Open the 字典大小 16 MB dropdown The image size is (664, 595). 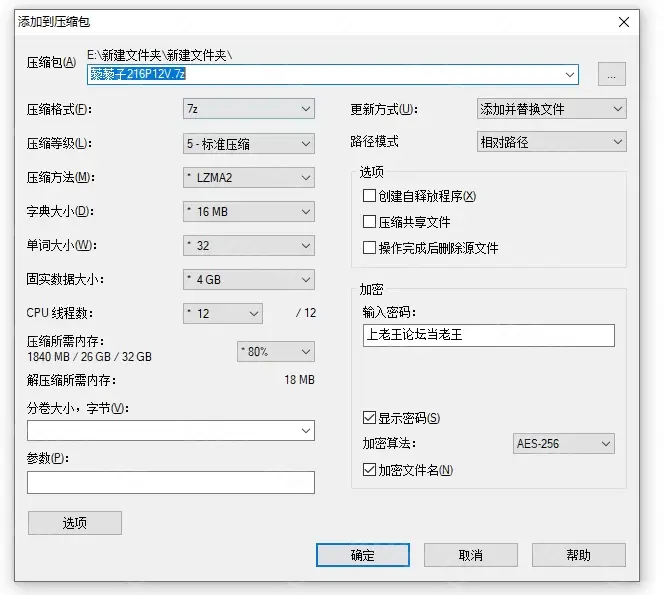click(249, 211)
